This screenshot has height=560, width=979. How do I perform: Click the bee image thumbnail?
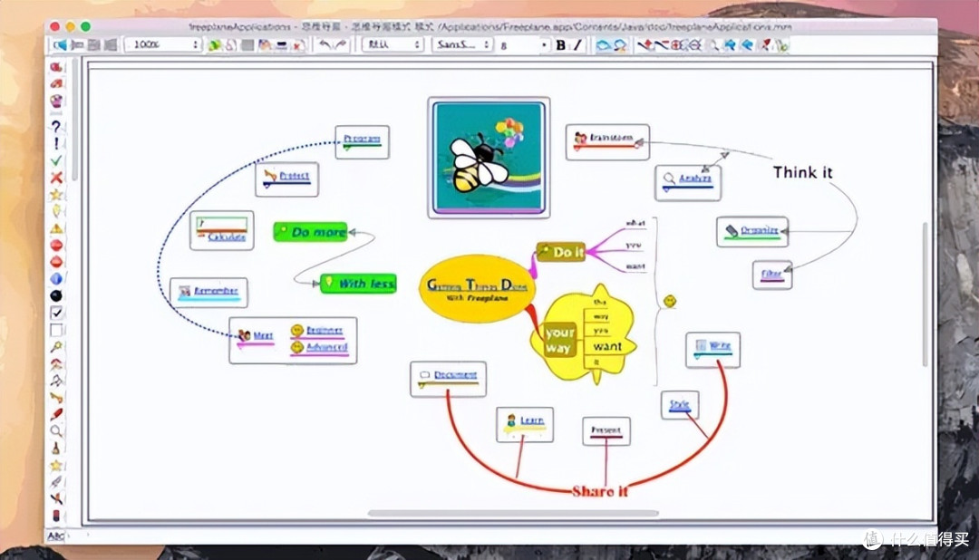coord(489,158)
